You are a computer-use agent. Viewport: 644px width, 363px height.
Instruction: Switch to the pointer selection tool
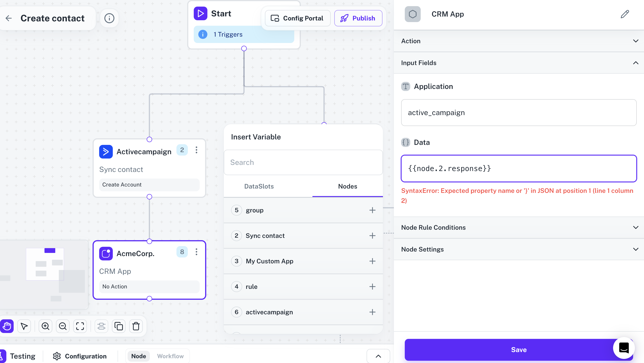click(24, 326)
